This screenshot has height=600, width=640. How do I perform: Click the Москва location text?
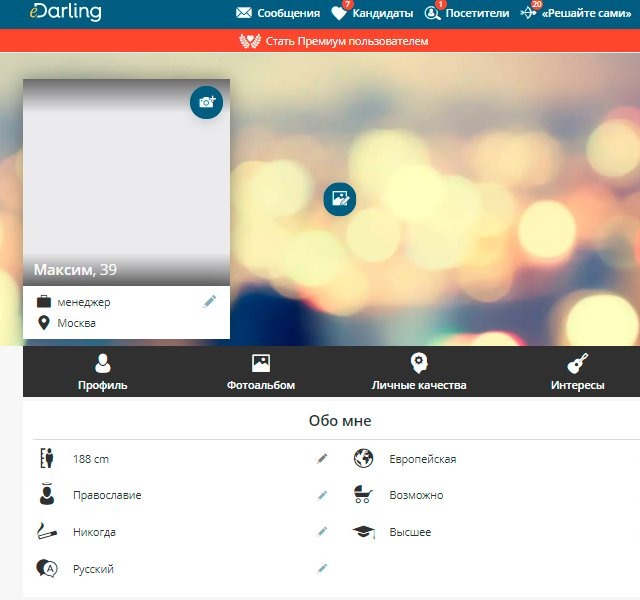pos(76,324)
